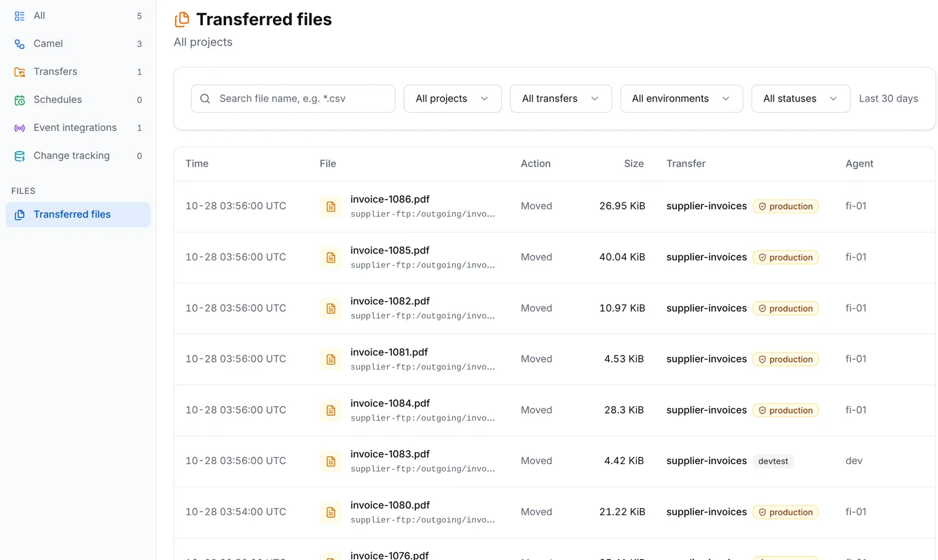Click the file icon for invoice-1081.pdf
Viewport: 938px width, 560px height.
point(331,360)
